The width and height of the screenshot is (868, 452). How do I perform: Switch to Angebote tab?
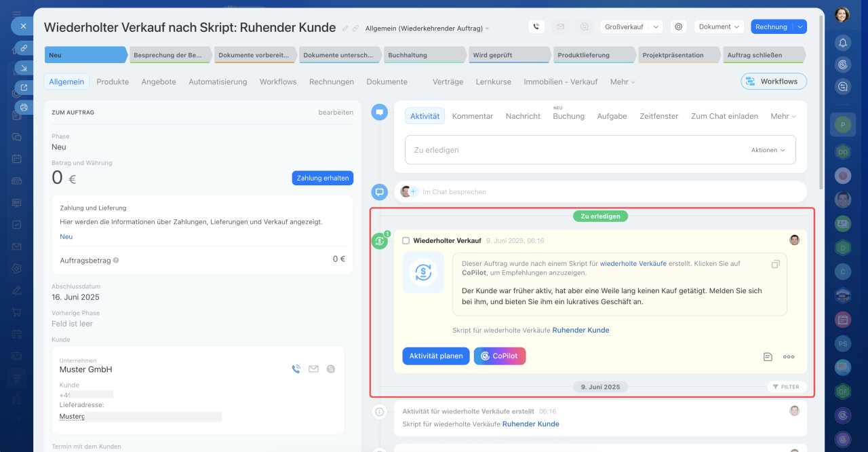click(159, 81)
